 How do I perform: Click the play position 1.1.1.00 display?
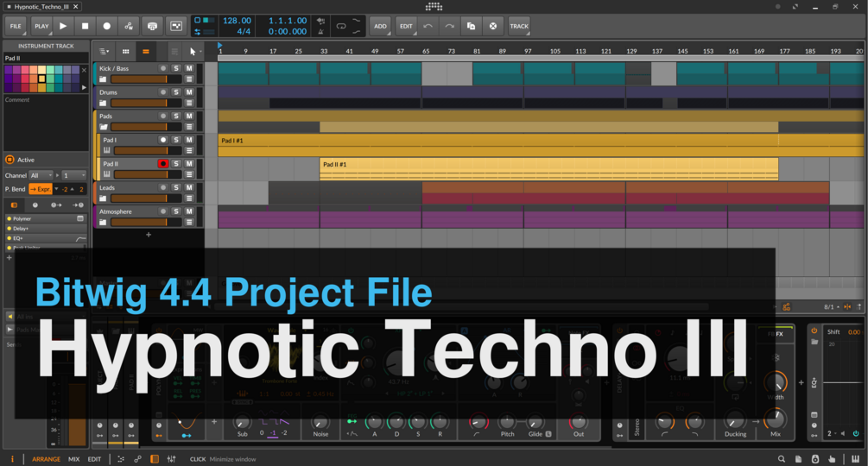tap(288, 21)
